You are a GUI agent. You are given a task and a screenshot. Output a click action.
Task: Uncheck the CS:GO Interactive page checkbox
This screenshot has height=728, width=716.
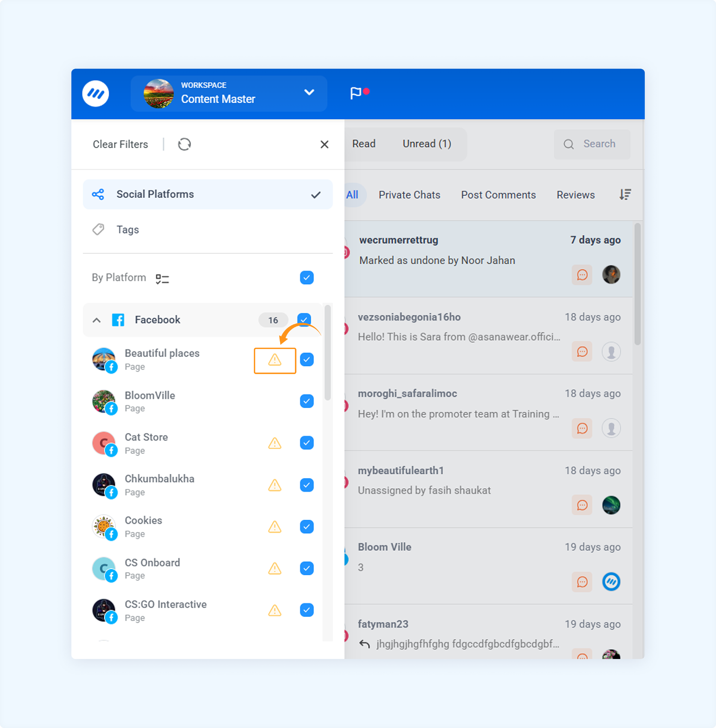click(x=307, y=610)
